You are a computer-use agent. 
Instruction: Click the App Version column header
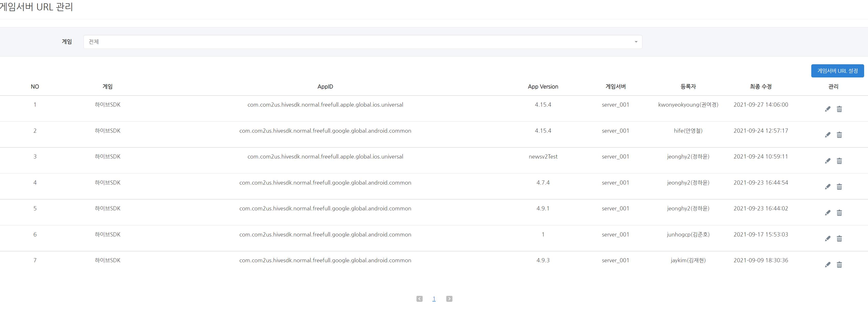(x=543, y=87)
